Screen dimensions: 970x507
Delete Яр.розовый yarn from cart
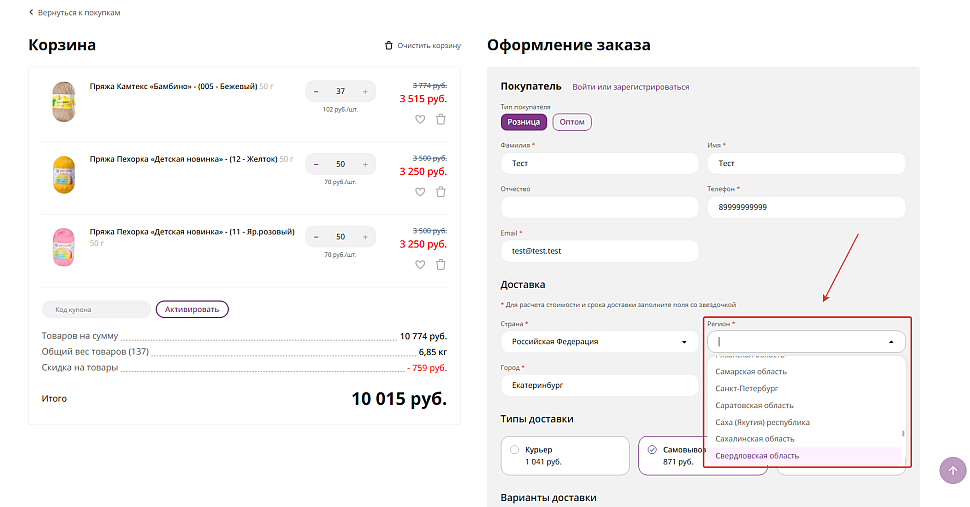click(441, 265)
